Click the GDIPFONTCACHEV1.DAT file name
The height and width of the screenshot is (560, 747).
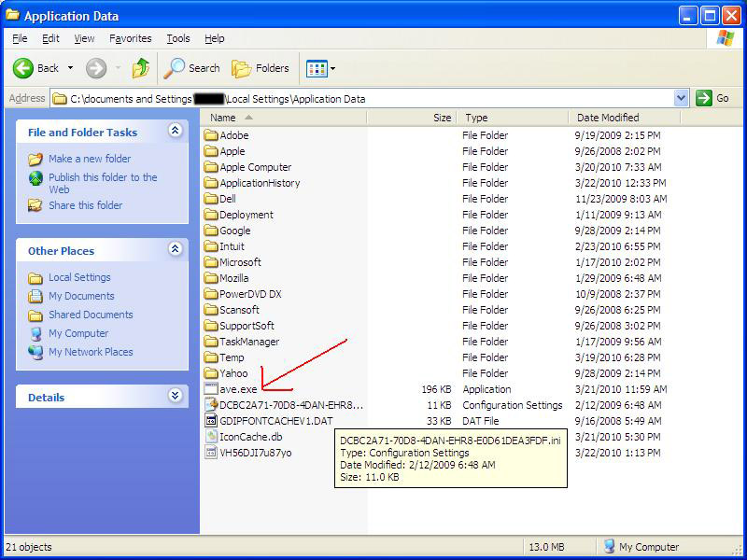click(276, 422)
